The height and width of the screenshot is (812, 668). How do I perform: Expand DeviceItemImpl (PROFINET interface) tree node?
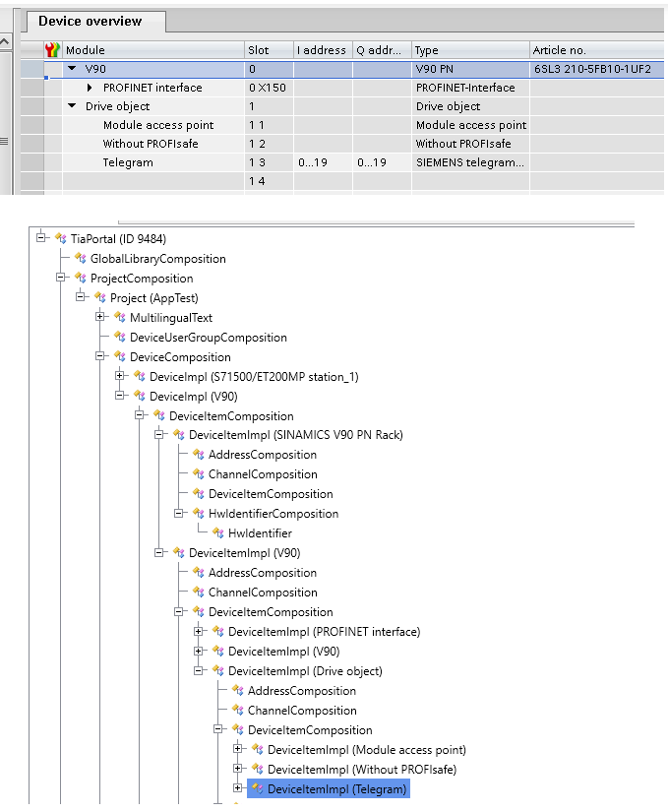coord(198,631)
